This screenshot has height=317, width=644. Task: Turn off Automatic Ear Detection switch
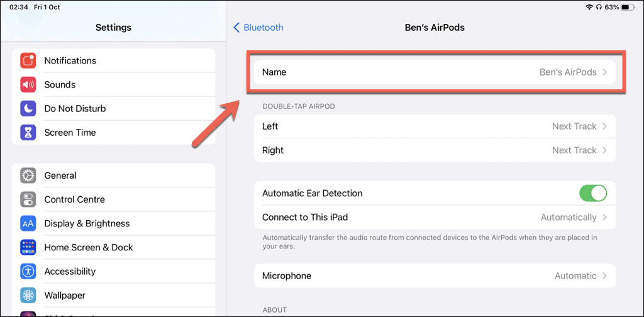click(x=592, y=193)
